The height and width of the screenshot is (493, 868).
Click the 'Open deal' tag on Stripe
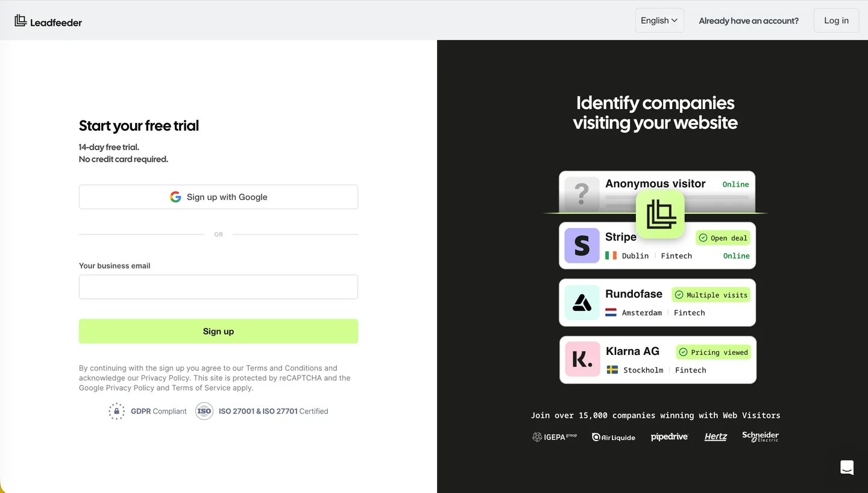click(x=723, y=238)
